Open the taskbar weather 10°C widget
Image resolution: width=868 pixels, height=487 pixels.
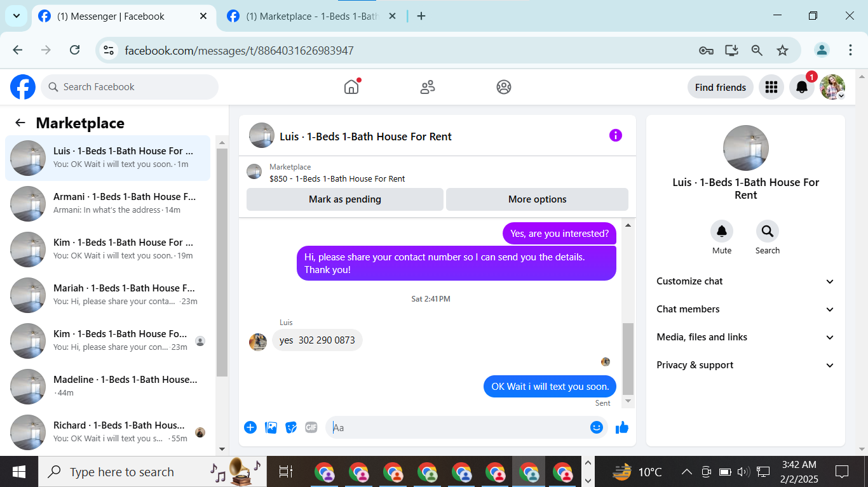click(637, 472)
